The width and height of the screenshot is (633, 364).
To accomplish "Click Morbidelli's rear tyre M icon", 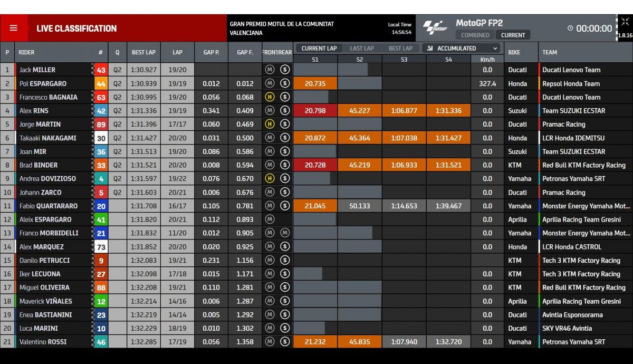I will (285, 233).
